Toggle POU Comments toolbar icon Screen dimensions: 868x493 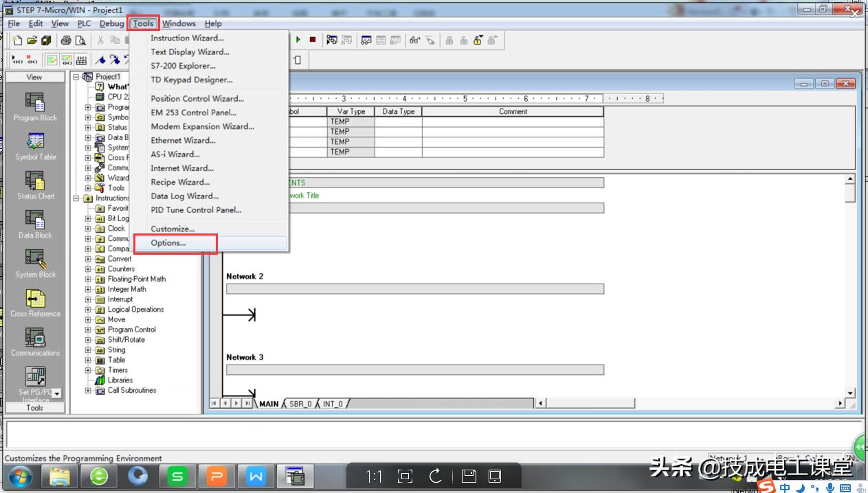pyautogui.click(x=52, y=60)
